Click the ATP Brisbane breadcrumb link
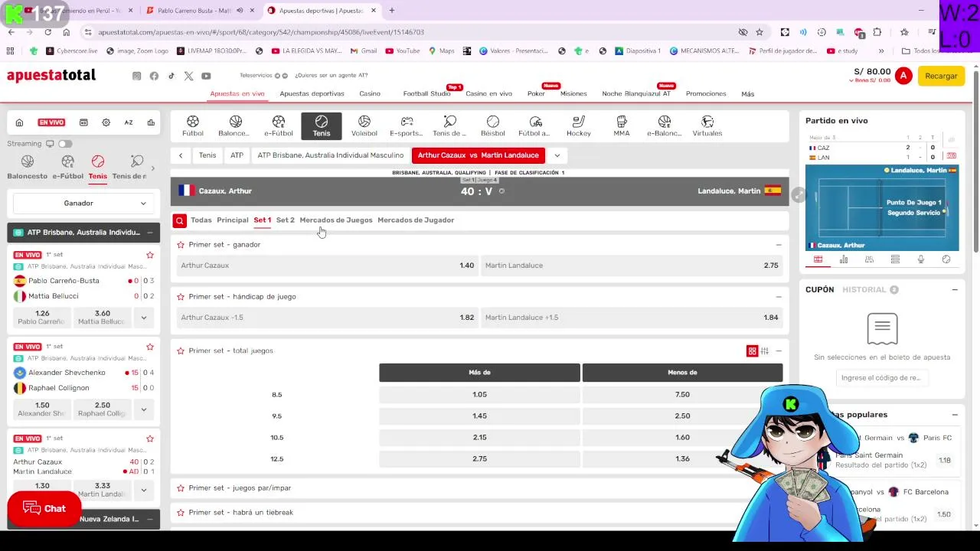Viewport: 980px width, 551px height. click(330, 155)
